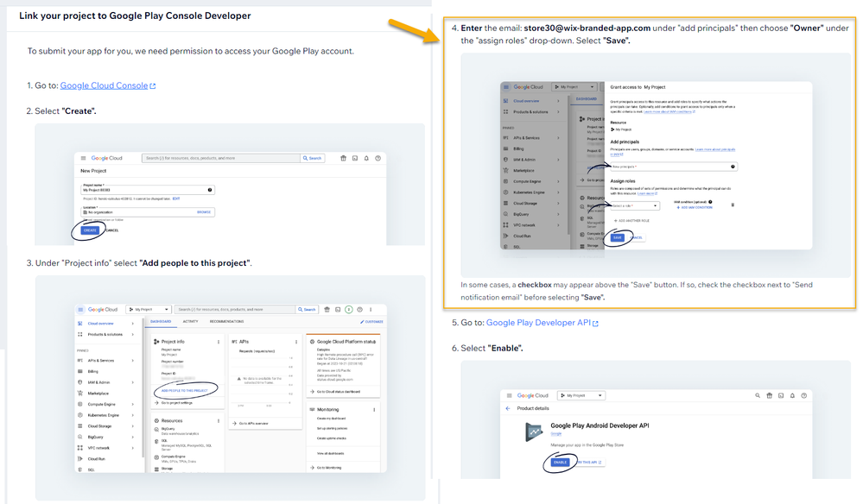Click Marketplace cart icon in dashboard image sidebar
The image size is (863, 504).
point(80,394)
